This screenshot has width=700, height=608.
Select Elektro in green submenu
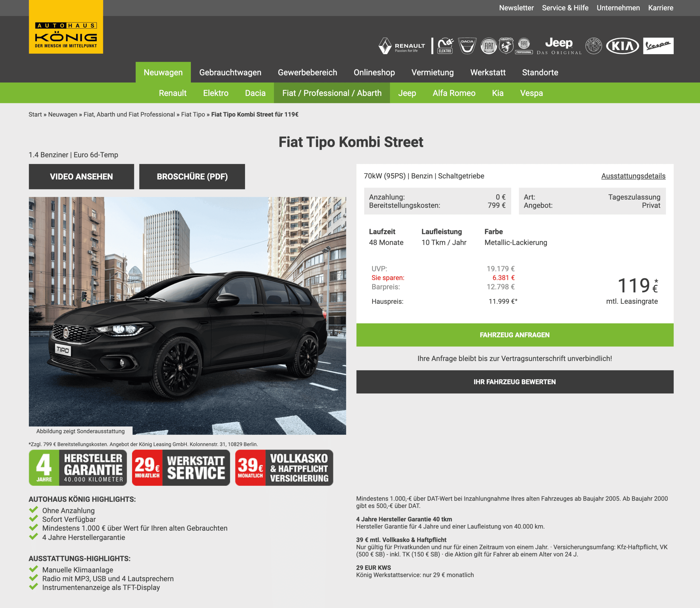pyautogui.click(x=216, y=93)
